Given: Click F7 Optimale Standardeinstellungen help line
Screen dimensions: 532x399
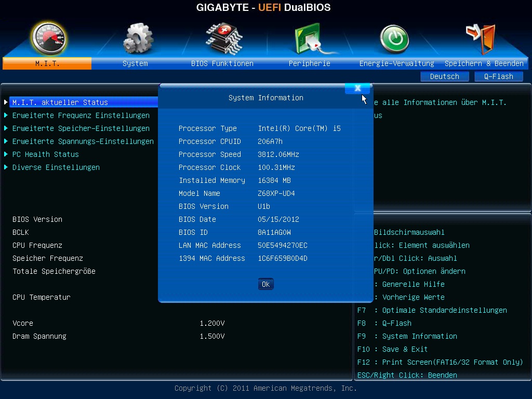Looking at the screenshot, I should [x=432, y=310].
